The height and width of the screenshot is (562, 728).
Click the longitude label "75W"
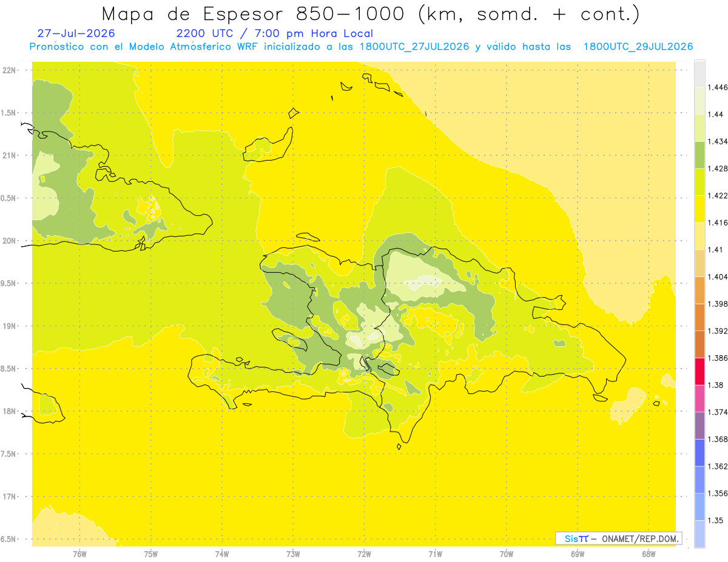coord(151,554)
